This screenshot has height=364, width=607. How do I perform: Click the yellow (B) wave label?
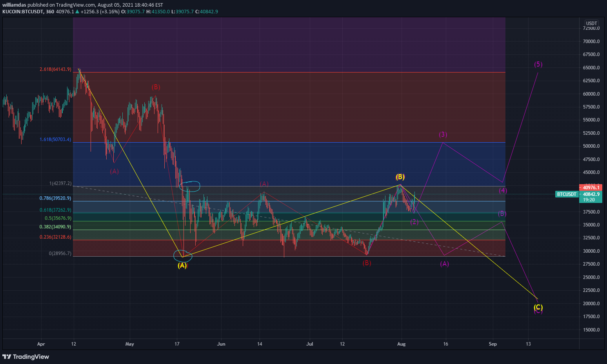400,177
